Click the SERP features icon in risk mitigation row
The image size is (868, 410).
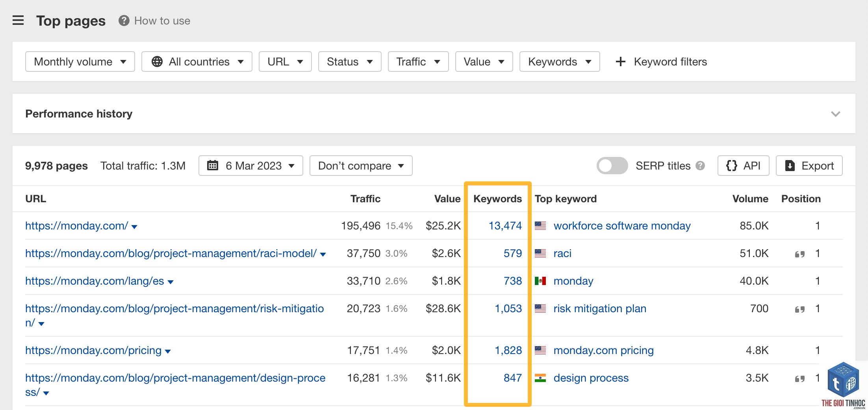point(800,309)
